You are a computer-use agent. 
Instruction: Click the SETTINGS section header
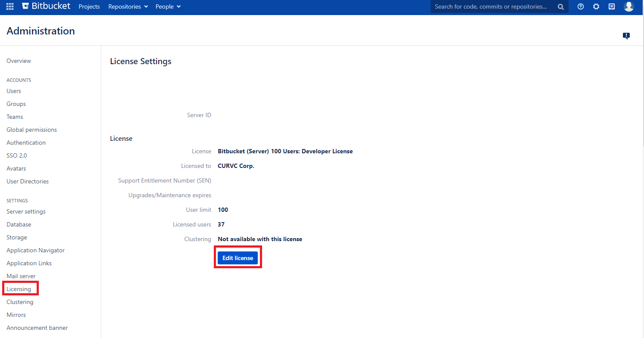tap(17, 201)
